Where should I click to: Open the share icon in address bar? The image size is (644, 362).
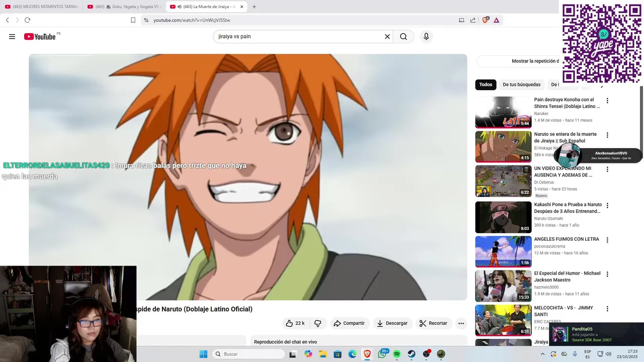tap(473, 20)
